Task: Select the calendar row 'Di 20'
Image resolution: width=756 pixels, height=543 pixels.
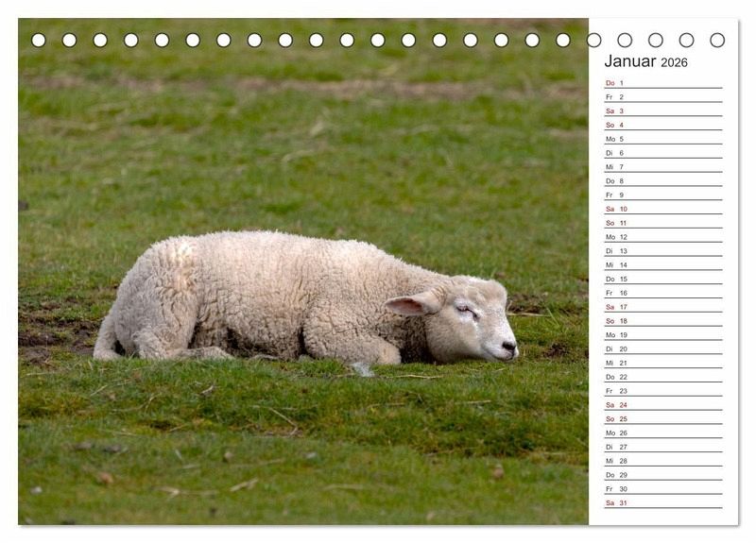Action: pos(663,348)
